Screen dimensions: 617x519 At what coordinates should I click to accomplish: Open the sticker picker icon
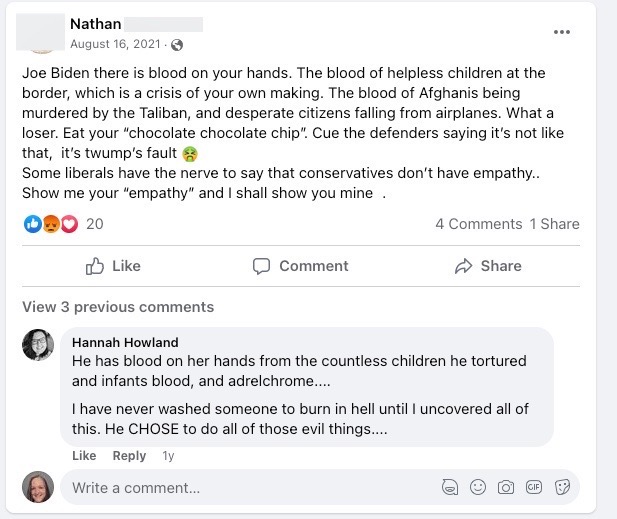(562, 488)
